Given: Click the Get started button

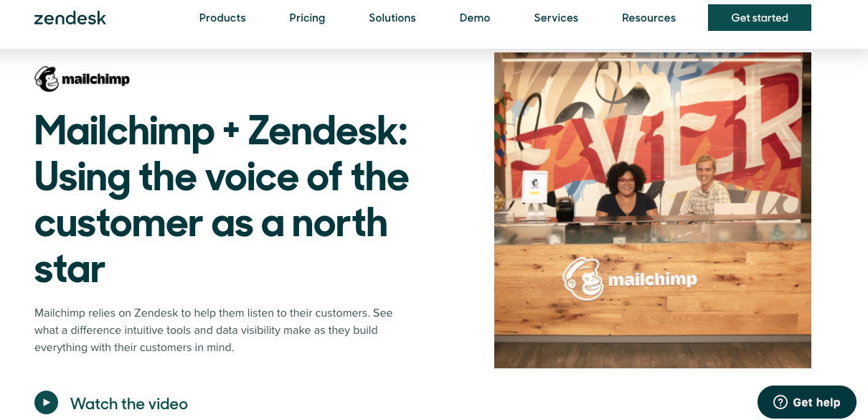Looking at the screenshot, I should click(759, 17).
